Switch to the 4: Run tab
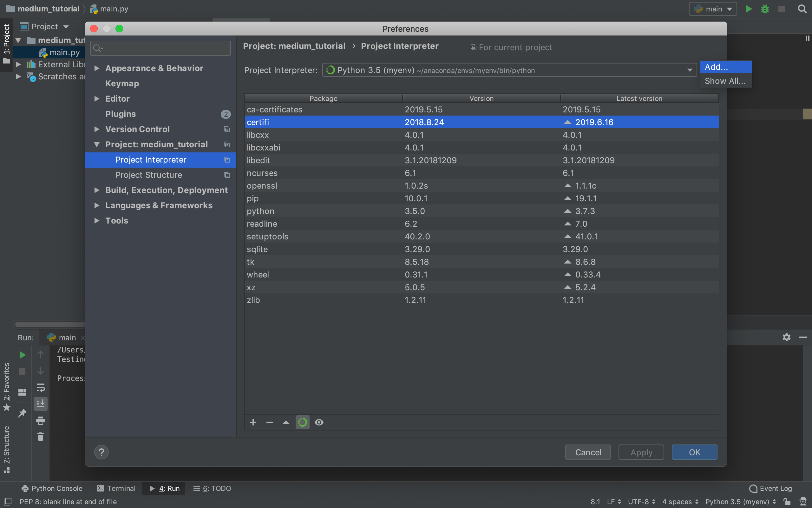812x508 pixels. click(164, 488)
